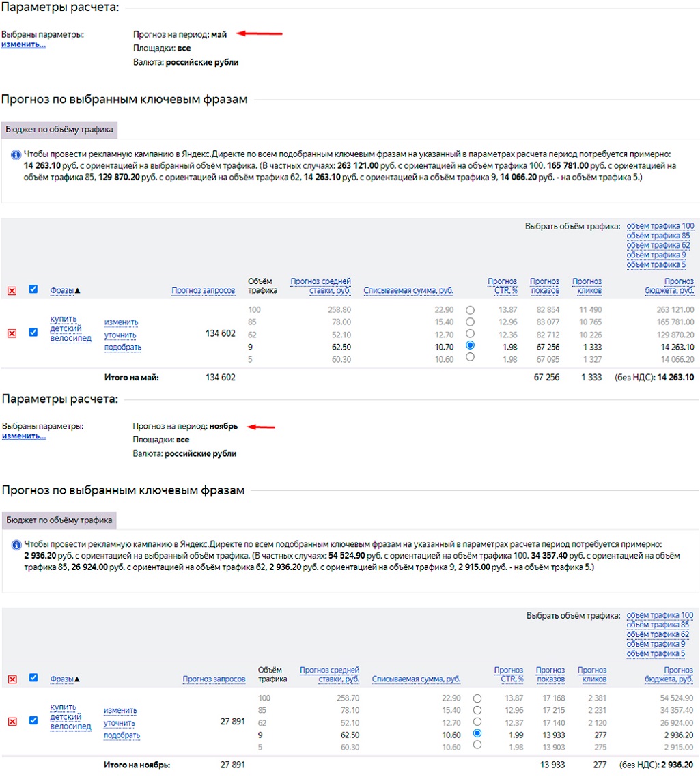Select traffic volume 100 radio in May table
Viewport: 700px width, 777px height.
click(x=470, y=310)
